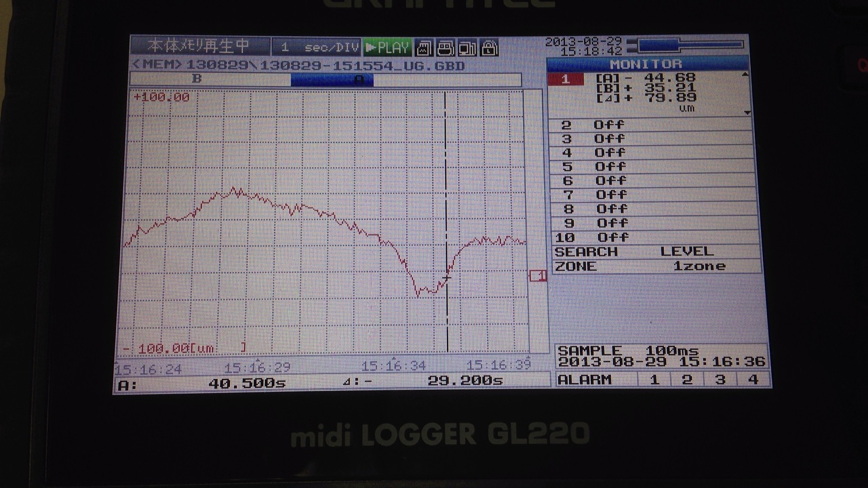Viewport: 868px width, 488px height.
Task: Click the USB drive icon beside PLAY
Action: (446, 47)
